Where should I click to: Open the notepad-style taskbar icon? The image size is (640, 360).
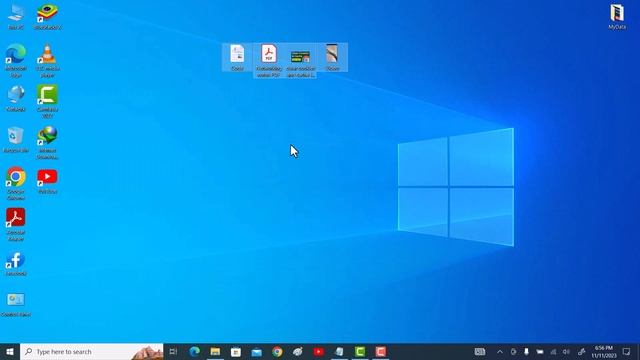pos(339,351)
